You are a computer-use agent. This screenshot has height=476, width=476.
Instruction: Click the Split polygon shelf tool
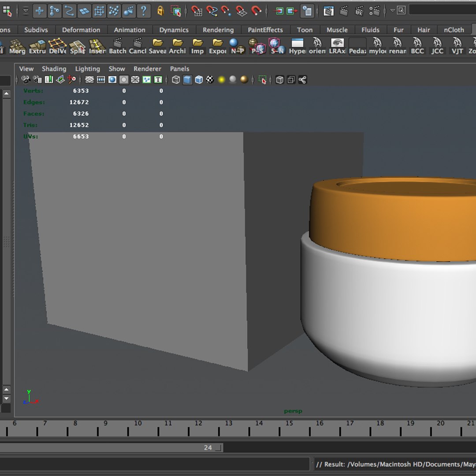[x=77, y=46]
